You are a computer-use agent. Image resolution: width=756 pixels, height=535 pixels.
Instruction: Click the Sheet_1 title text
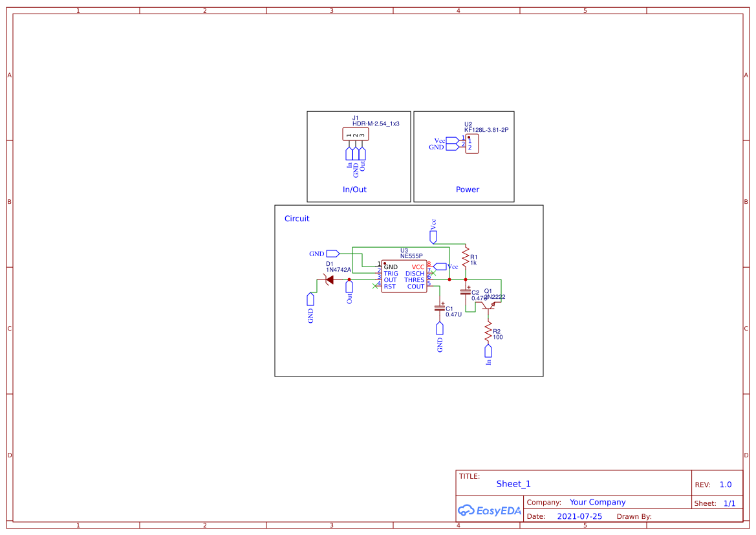click(x=513, y=483)
